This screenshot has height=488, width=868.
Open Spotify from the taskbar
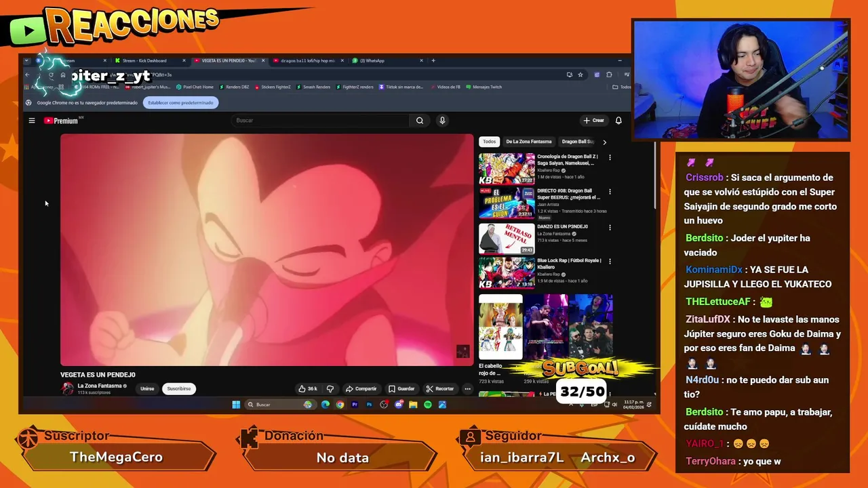(x=428, y=405)
